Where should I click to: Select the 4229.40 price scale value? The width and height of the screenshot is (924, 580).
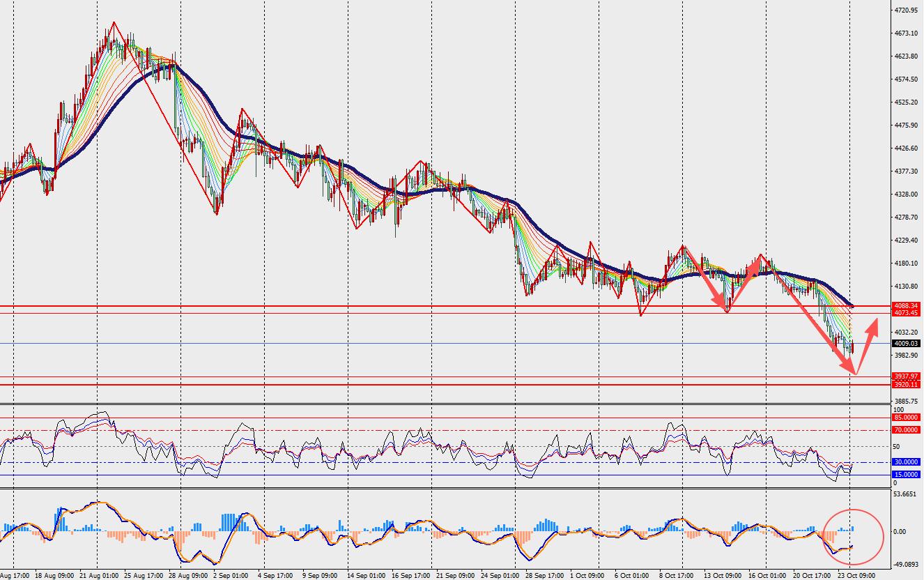(907, 241)
